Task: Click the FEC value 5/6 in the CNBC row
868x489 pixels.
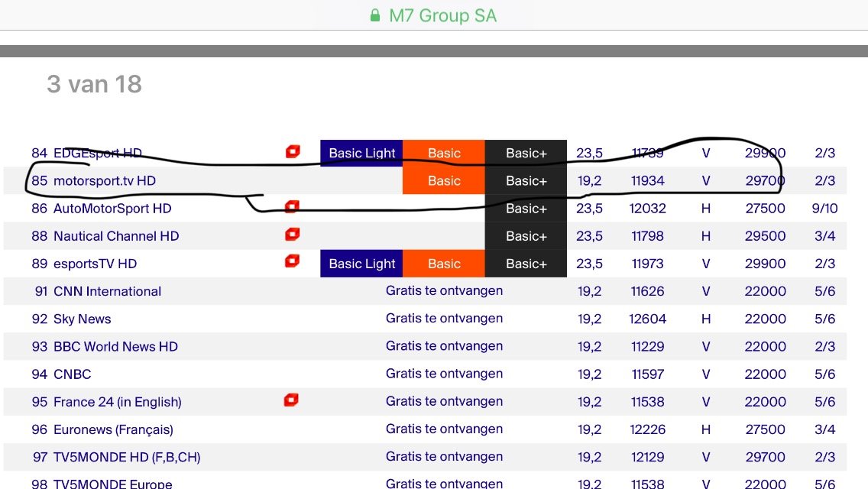Action: tap(824, 374)
